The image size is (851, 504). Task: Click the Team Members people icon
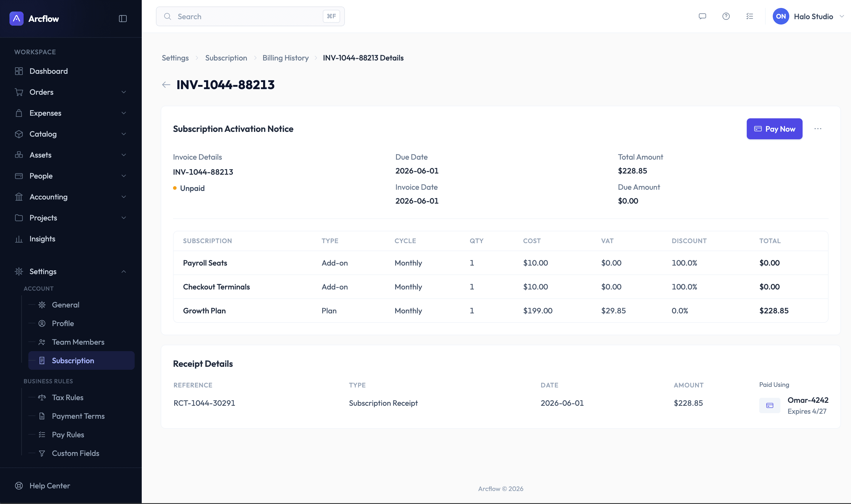[42, 342]
